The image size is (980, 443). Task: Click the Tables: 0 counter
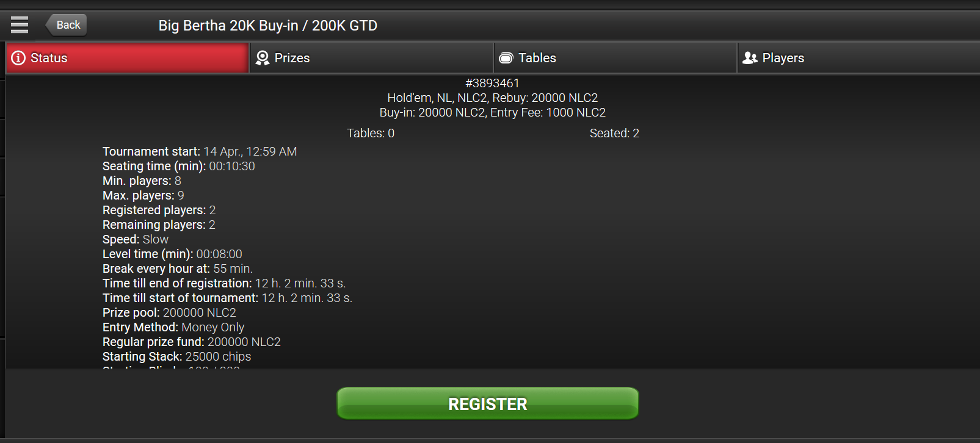tap(371, 133)
